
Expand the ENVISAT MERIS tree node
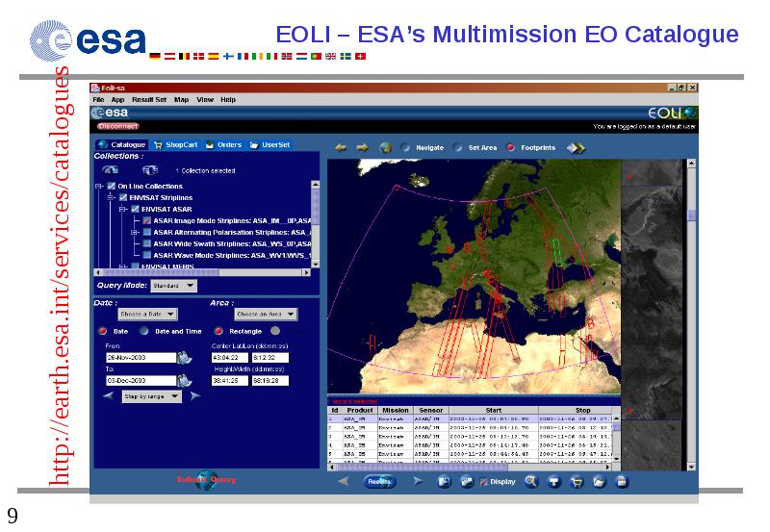[123, 266]
